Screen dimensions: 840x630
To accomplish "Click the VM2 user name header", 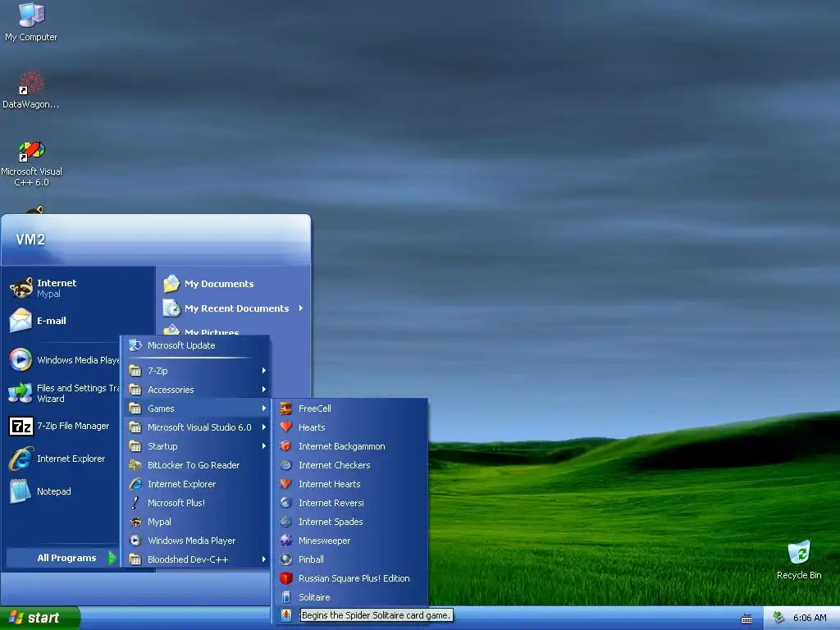I will tap(30, 240).
